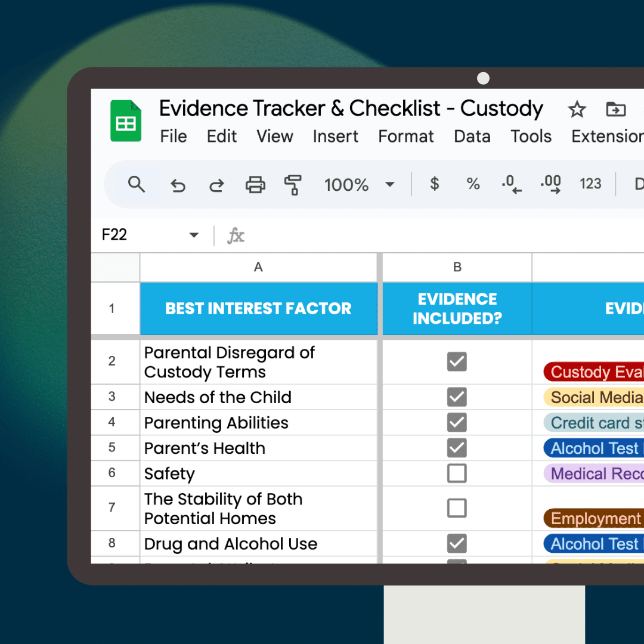The height and width of the screenshot is (644, 644).
Task: Click the increase decimal places icon
Action: (550, 185)
